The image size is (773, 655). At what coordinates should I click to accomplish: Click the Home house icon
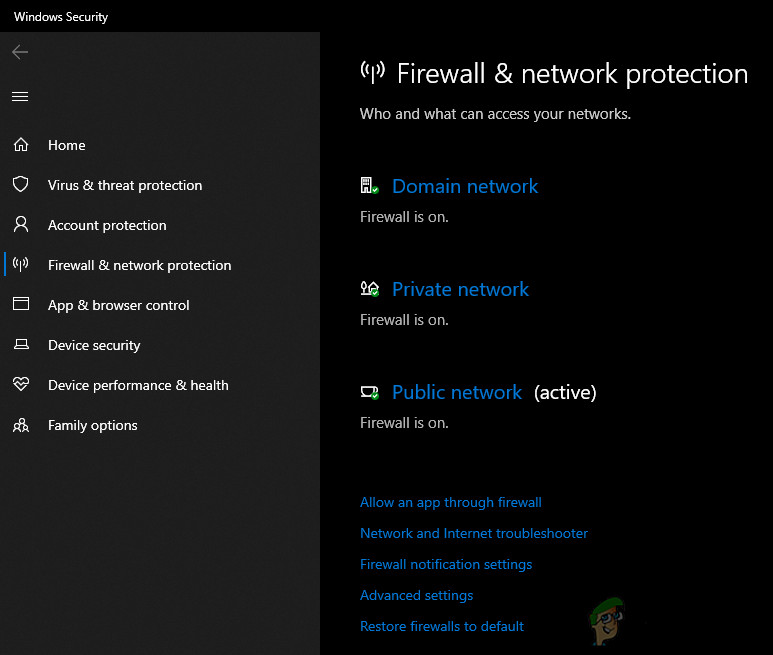tap(20, 145)
